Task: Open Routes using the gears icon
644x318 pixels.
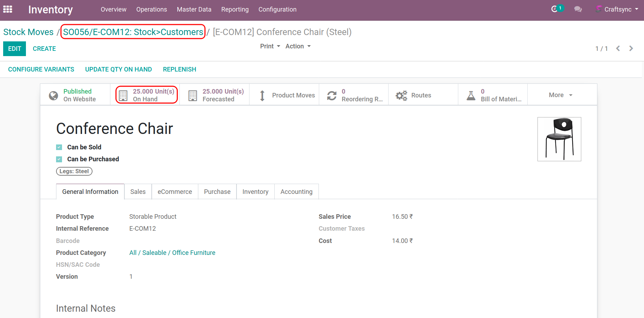Action: tap(401, 95)
